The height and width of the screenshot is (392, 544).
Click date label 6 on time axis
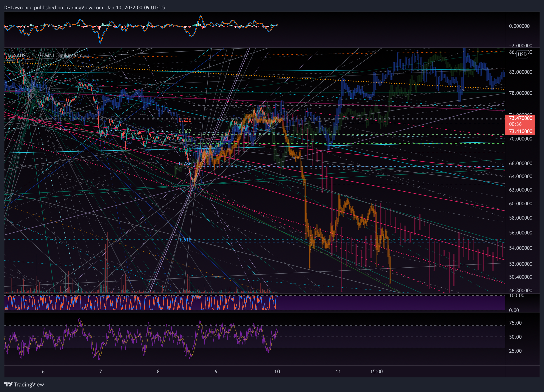[43, 372]
